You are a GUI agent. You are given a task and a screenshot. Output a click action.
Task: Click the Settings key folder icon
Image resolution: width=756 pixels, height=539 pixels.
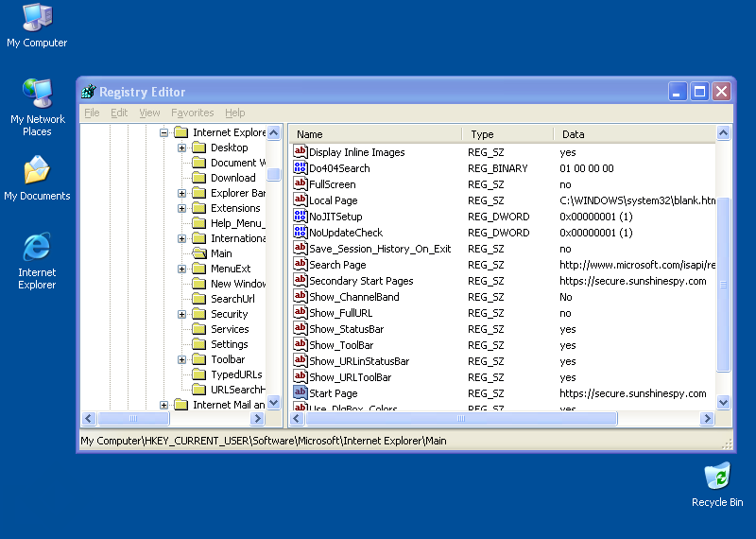click(199, 344)
